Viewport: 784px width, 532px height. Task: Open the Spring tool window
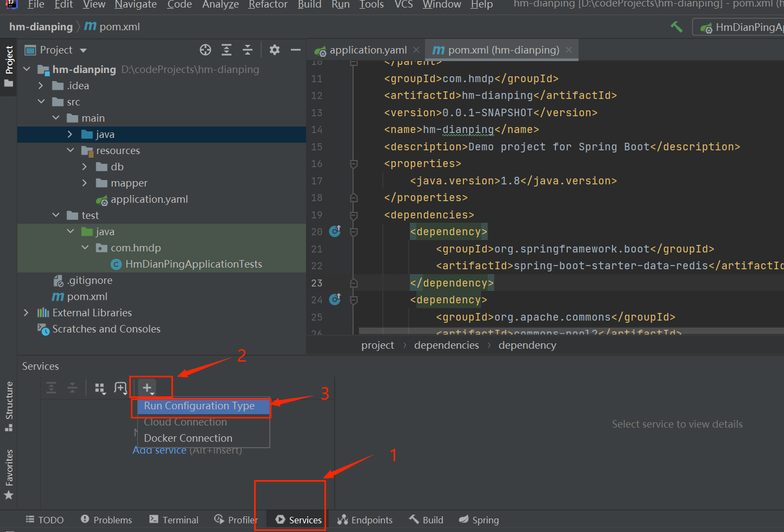[x=479, y=520]
